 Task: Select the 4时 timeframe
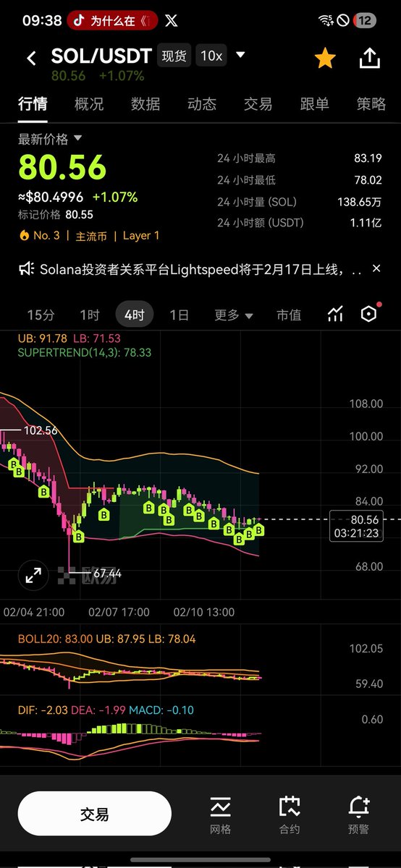click(134, 315)
